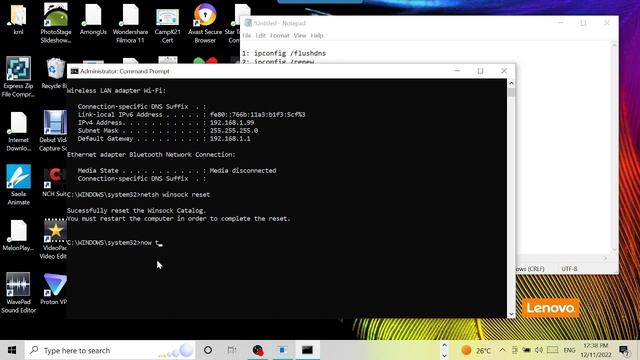The image size is (640, 360).
Task: Click Command Prompt scrollbar up arrow
Action: coord(511,83)
